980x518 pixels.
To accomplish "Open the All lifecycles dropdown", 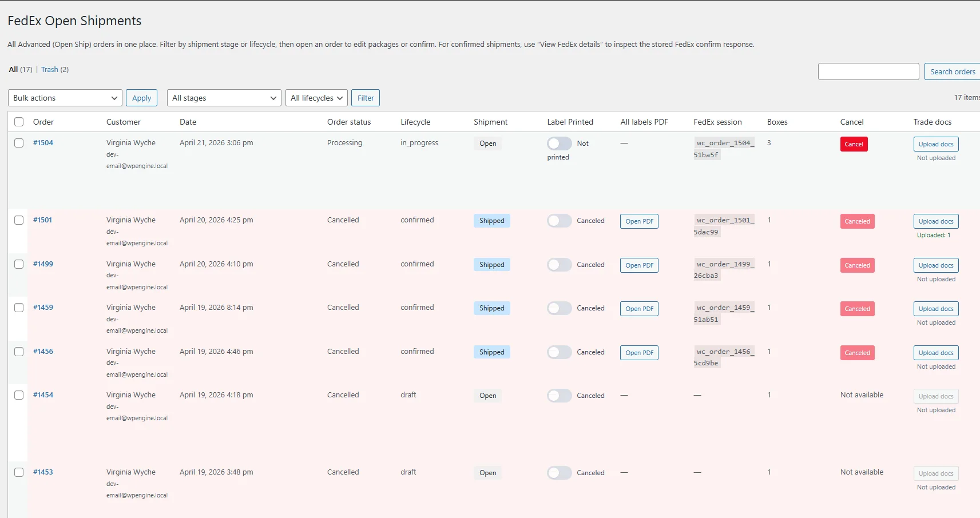I will 316,98.
